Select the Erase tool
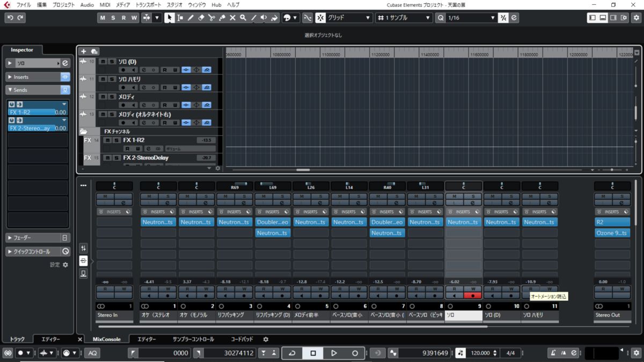This screenshot has height=362, width=644. tap(201, 18)
